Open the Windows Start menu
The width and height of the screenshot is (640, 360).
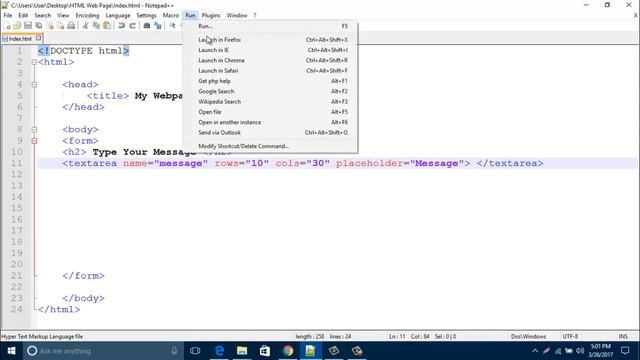(x=11, y=351)
